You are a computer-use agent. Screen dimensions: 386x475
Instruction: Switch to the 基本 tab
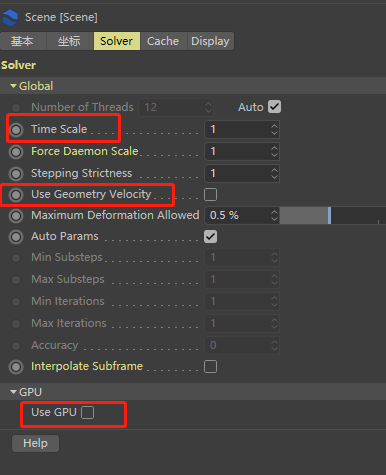(22, 41)
